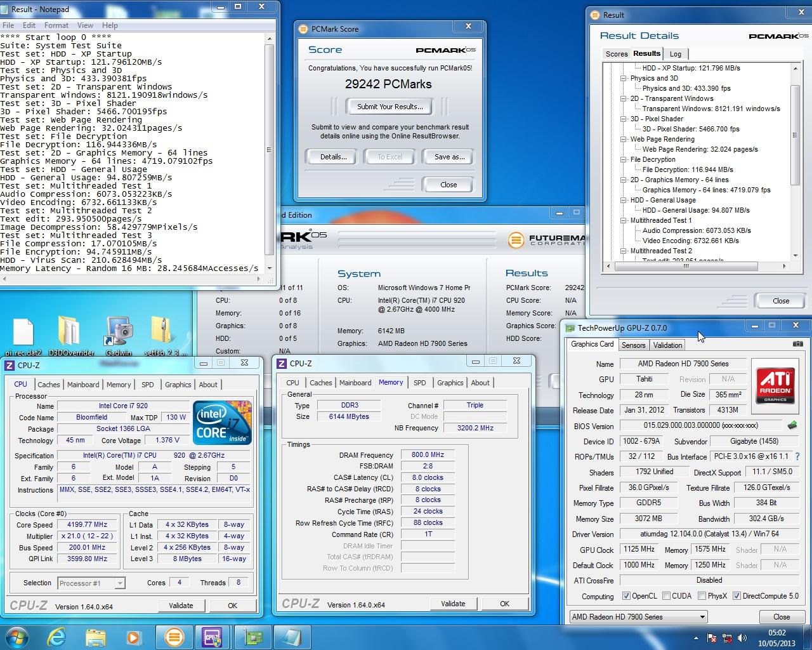Open the Validation tab in GPU-Z
The image size is (812, 650).
667,345
